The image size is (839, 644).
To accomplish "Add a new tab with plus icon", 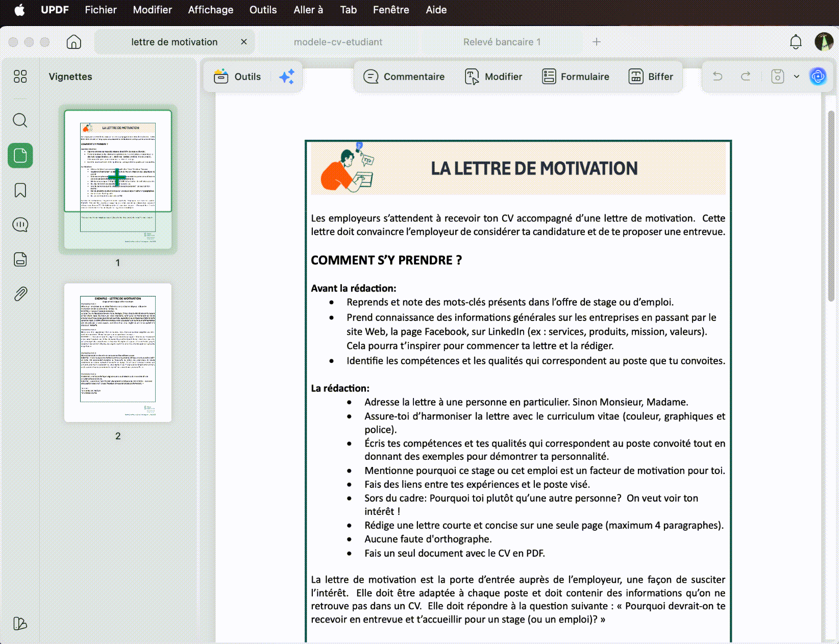I will coord(597,42).
